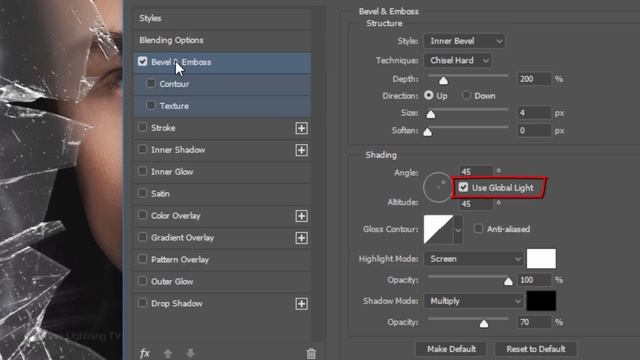Image resolution: width=640 pixels, height=360 pixels.
Task: Enable the Drop Shadow checkbox
Action: (x=142, y=303)
